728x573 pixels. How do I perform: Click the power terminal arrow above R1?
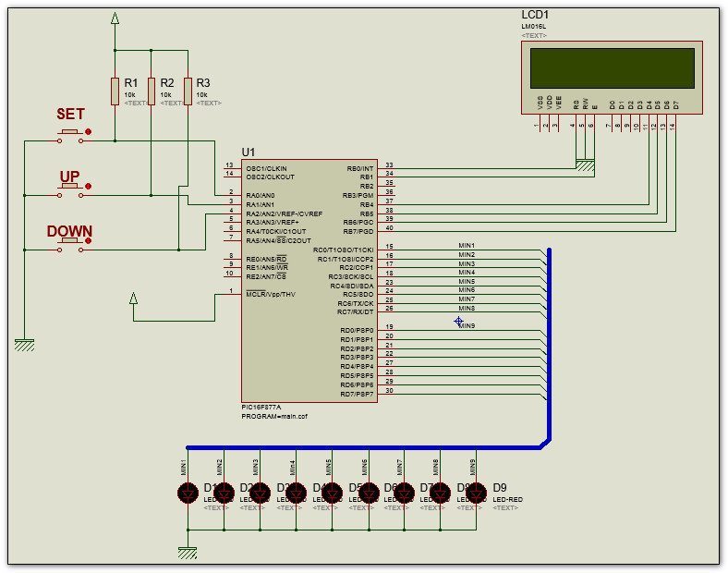115,18
